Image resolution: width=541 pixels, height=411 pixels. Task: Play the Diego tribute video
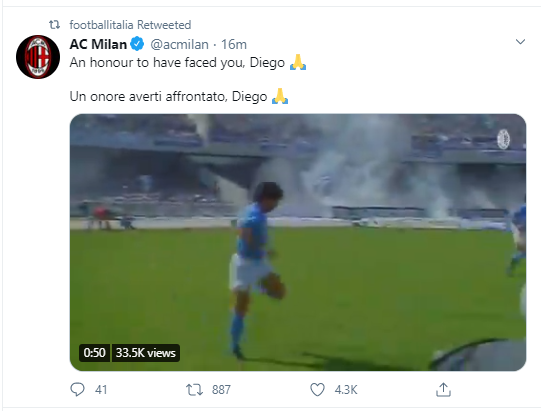coord(298,242)
